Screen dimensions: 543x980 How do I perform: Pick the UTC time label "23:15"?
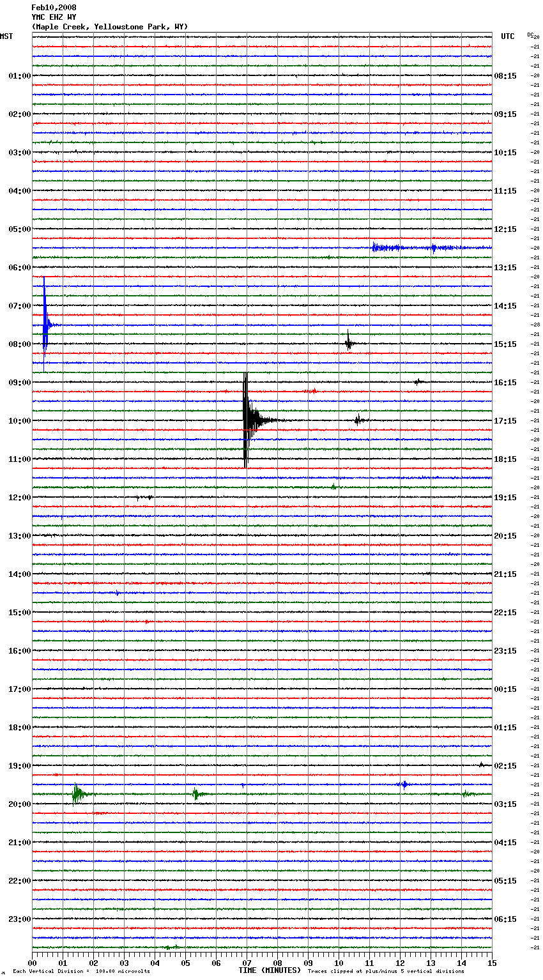505,651
